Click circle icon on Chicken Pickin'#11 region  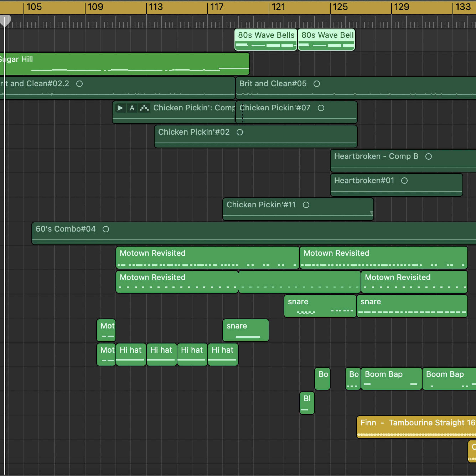tap(306, 205)
